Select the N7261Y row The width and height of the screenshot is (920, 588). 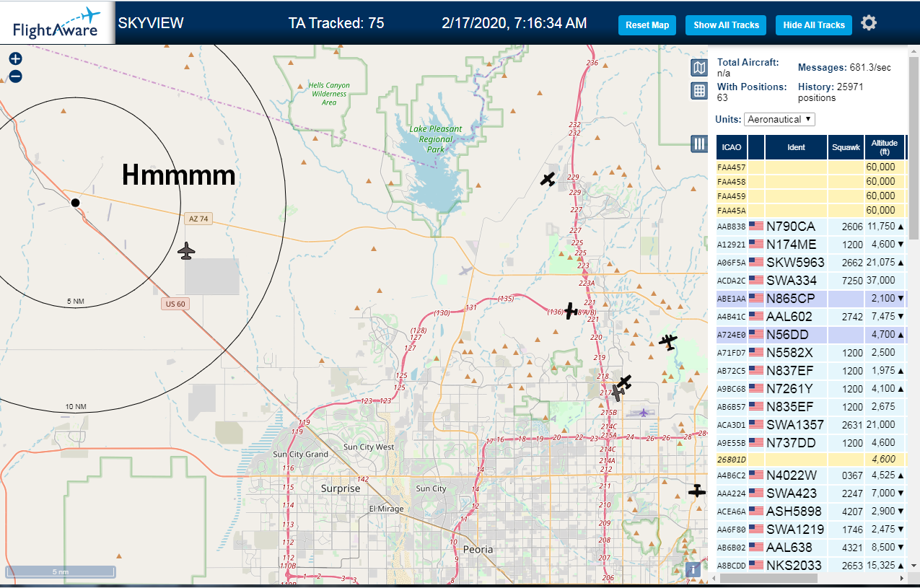810,388
